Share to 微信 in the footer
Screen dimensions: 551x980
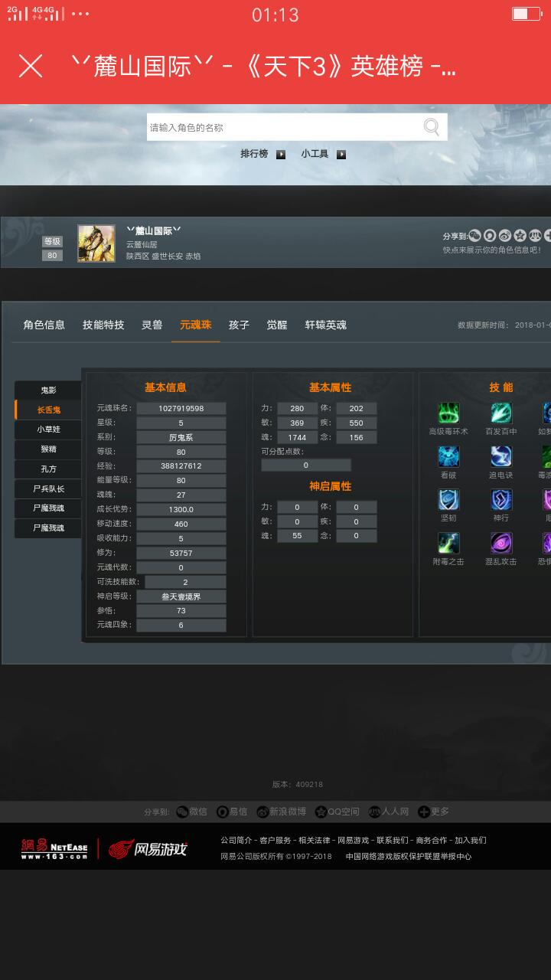click(x=191, y=812)
